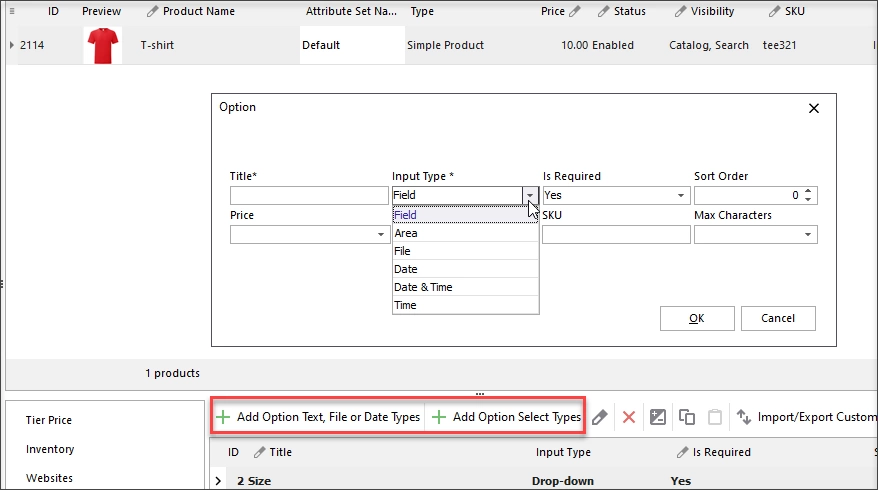Choose Time in the Input Type list
Image resolution: width=878 pixels, height=490 pixels.
(x=465, y=305)
